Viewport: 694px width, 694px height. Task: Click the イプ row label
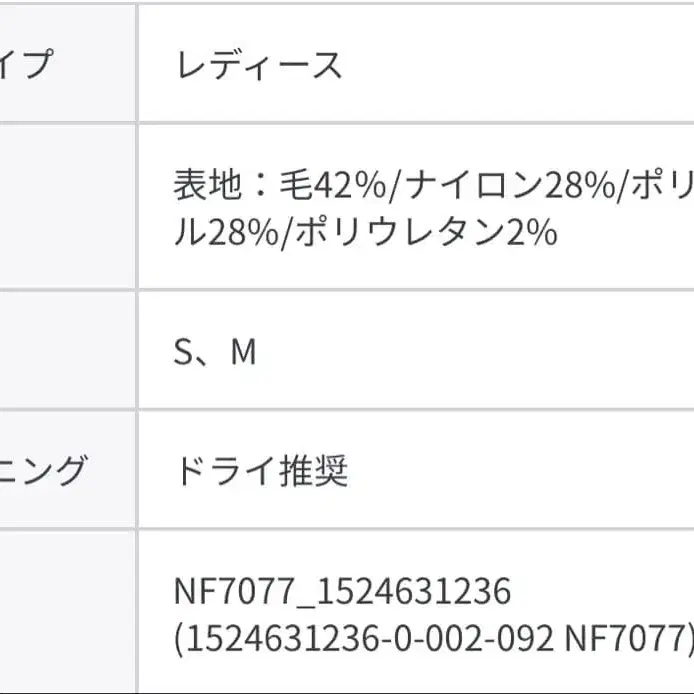[x=28, y=66]
